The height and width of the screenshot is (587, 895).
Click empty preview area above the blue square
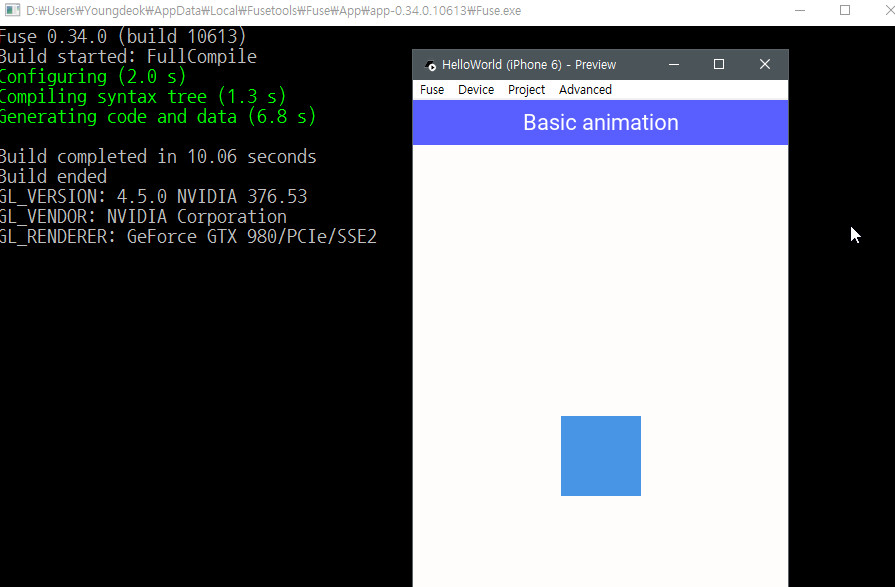(600, 280)
